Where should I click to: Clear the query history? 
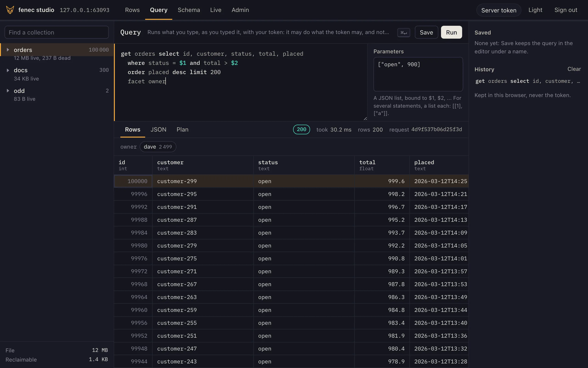(574, 69)
